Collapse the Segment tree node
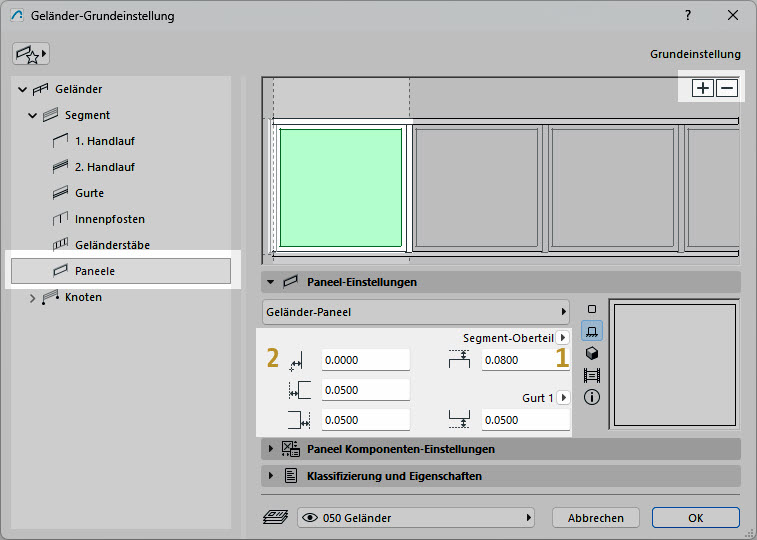757x540 pixels. (x=33, y=115)
